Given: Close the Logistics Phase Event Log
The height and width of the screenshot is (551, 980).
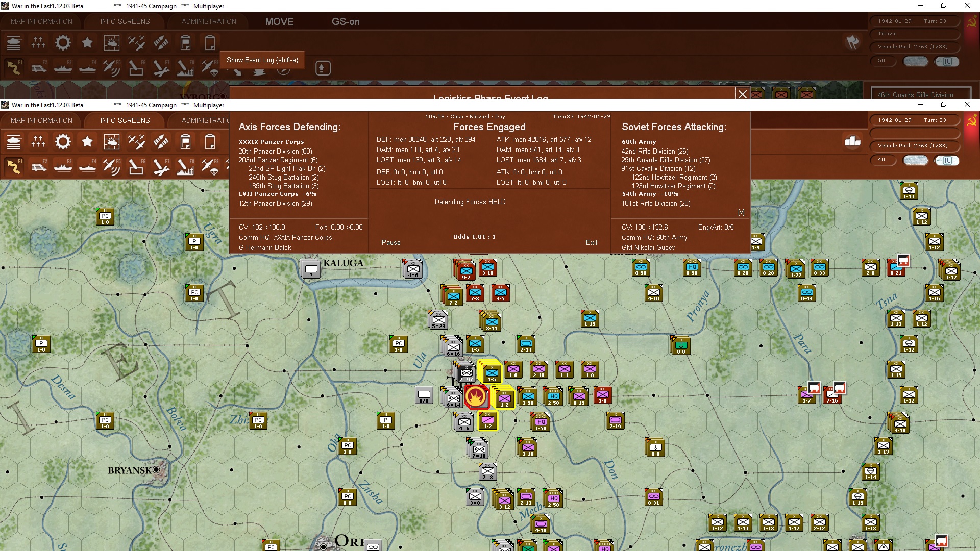Looking at the screenshot, I should [742, 94].
